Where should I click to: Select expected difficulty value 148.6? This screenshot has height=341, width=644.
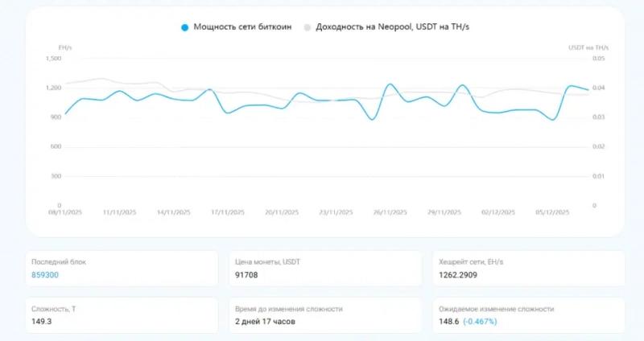point(448,322)
